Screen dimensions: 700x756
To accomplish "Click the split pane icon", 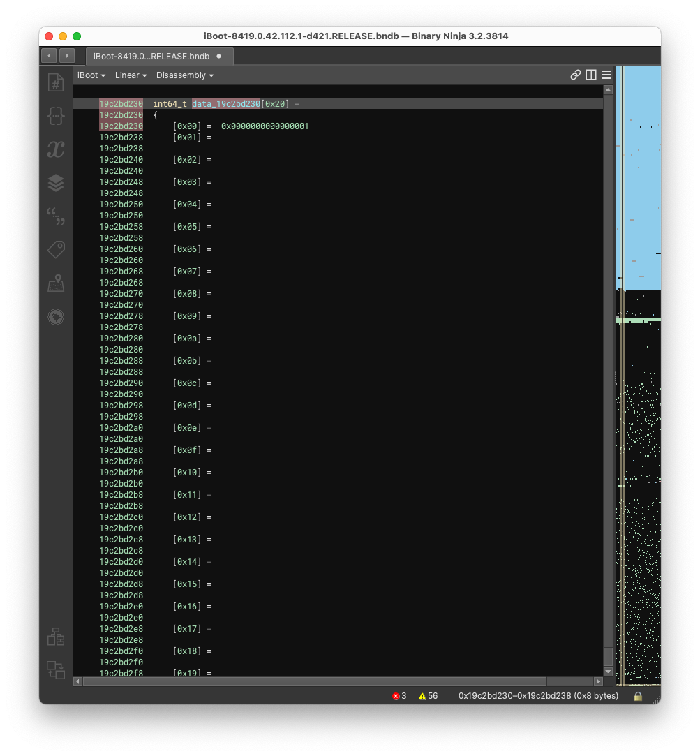I will click(591, 75).
